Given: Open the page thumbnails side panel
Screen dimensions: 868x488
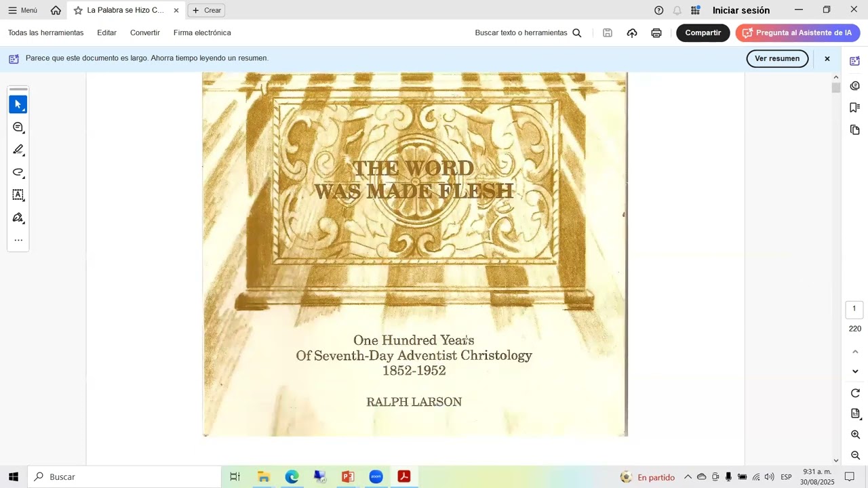Looking at the screenshot, I should click(855, 129).
